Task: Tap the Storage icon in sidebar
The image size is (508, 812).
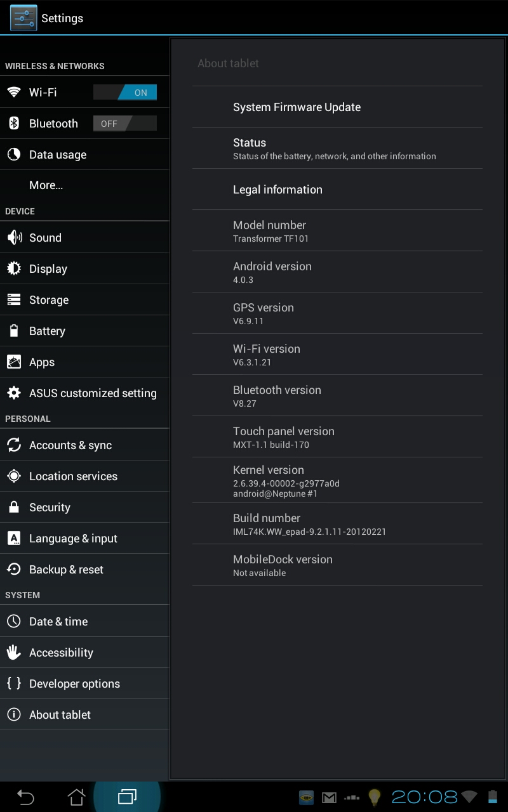Action: click(14, 299)
